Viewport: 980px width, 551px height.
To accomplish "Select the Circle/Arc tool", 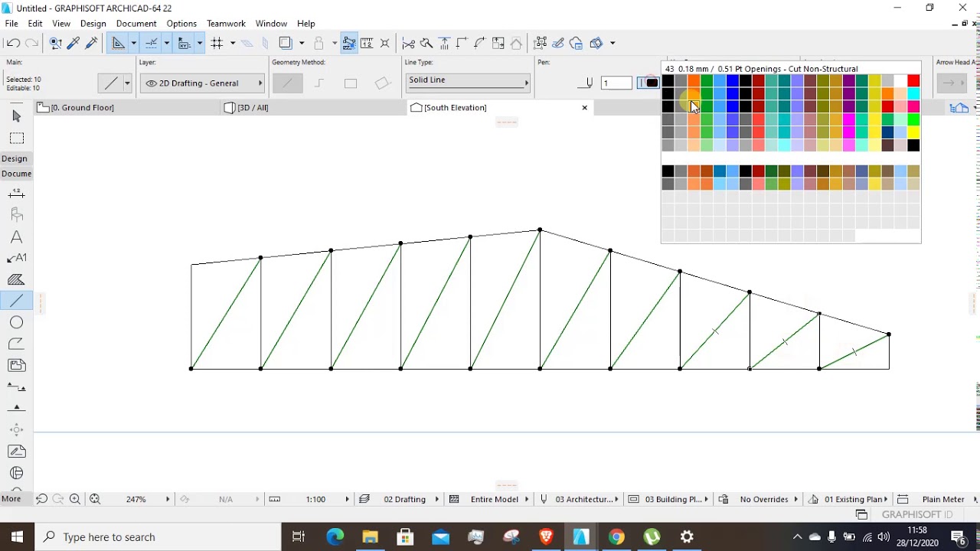I will click(x=17, y=323).
